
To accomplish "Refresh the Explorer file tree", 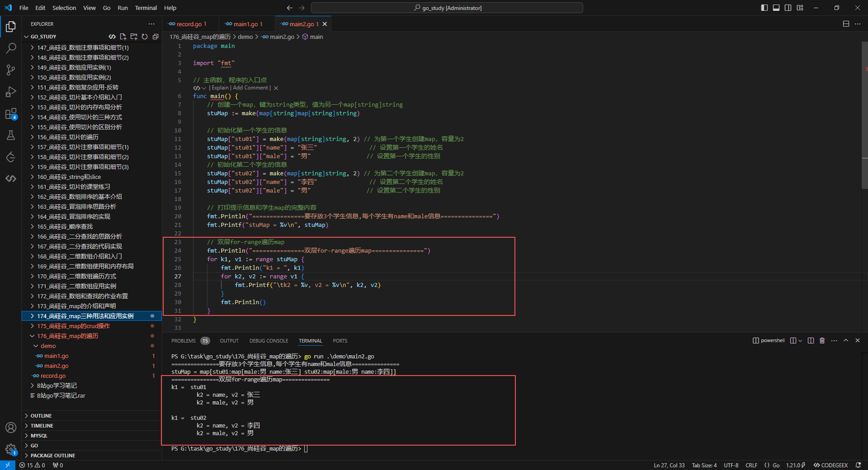I will [x=145, y=37].
